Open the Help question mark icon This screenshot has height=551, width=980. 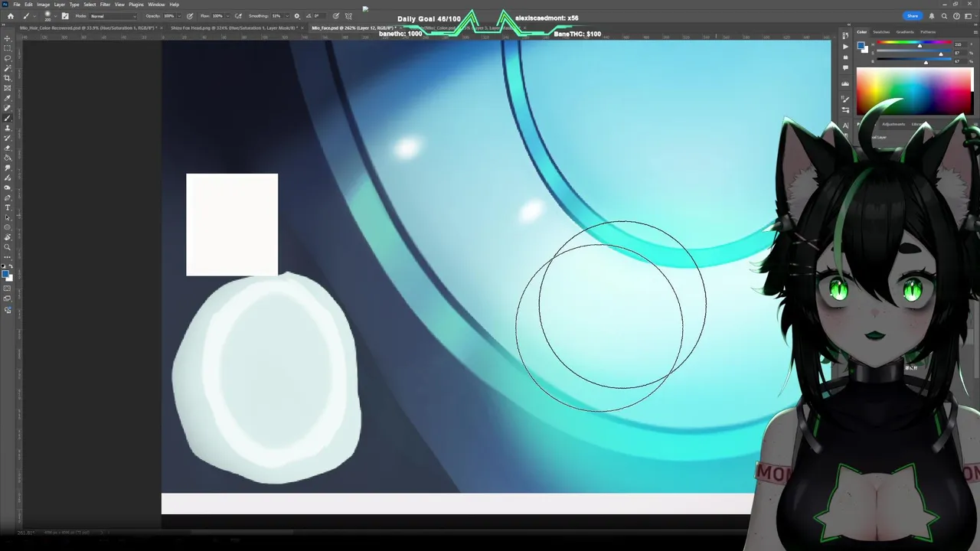[x=956, y=16]
